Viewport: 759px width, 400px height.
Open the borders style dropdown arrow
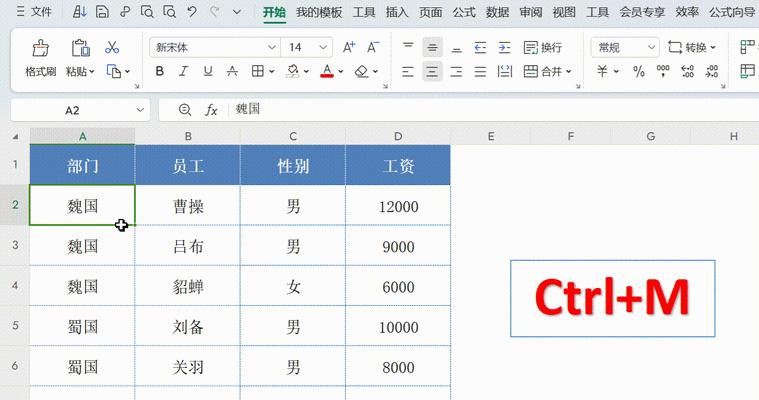(272, 72)
